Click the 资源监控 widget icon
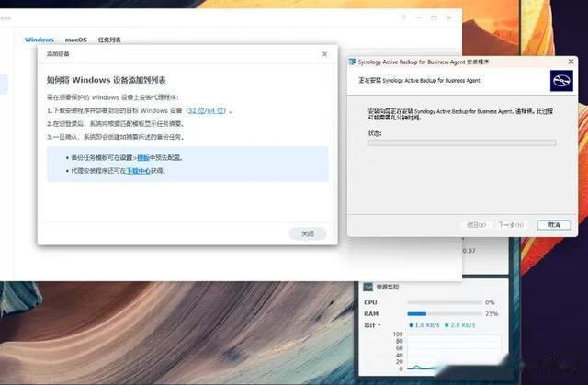Image resolution: width=588 pixels, height=385 pixels. 367,287
